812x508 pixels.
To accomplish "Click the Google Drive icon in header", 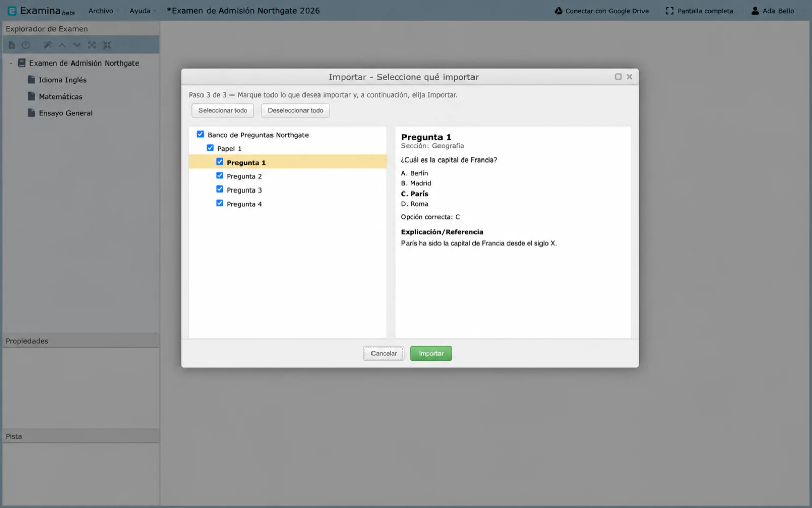I will pos(558,11).
